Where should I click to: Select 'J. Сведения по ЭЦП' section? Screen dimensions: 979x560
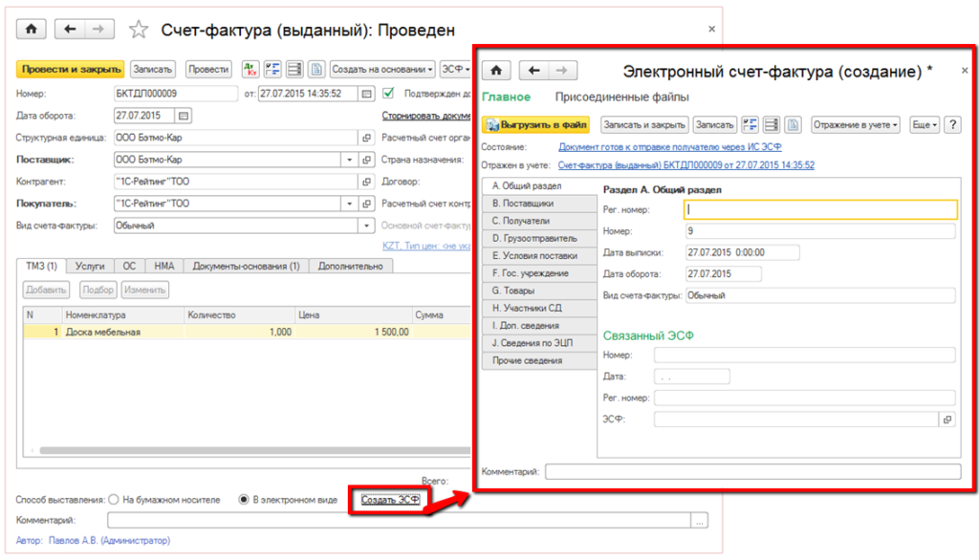click(x=539, y=343)
